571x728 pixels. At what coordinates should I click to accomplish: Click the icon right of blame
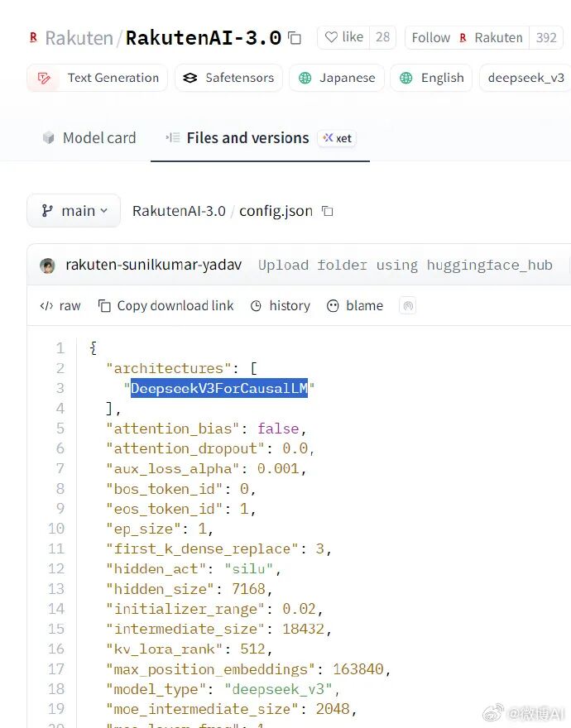point(407,305)
